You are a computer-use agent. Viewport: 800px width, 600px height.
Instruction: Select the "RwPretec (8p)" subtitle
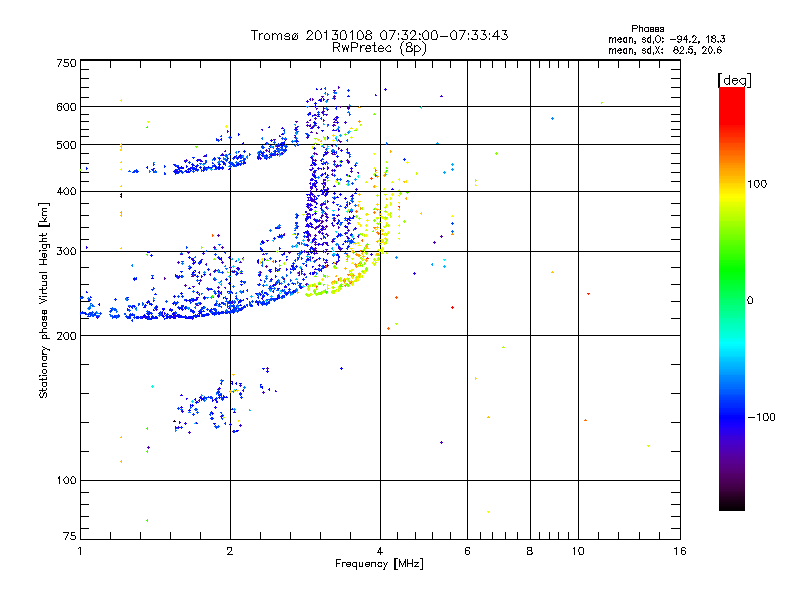coord(379,48)
